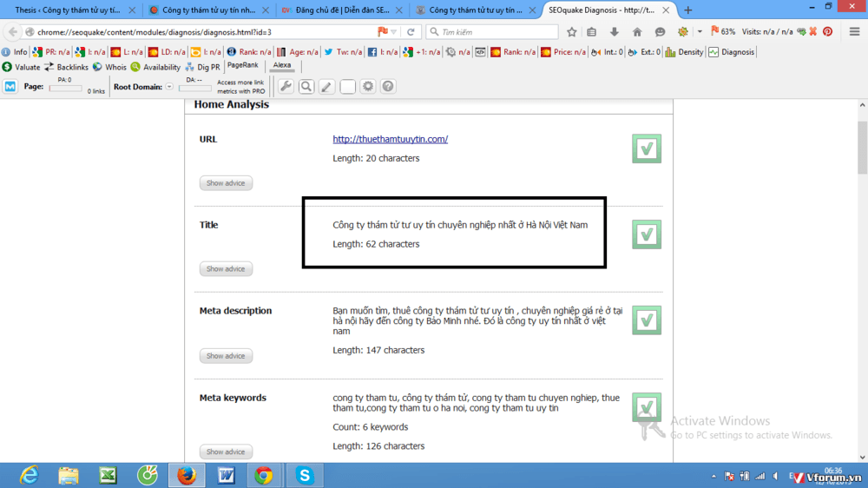Open File Explorer from taskbar
This screenshot has width=868, height=488.
point(69,475)
